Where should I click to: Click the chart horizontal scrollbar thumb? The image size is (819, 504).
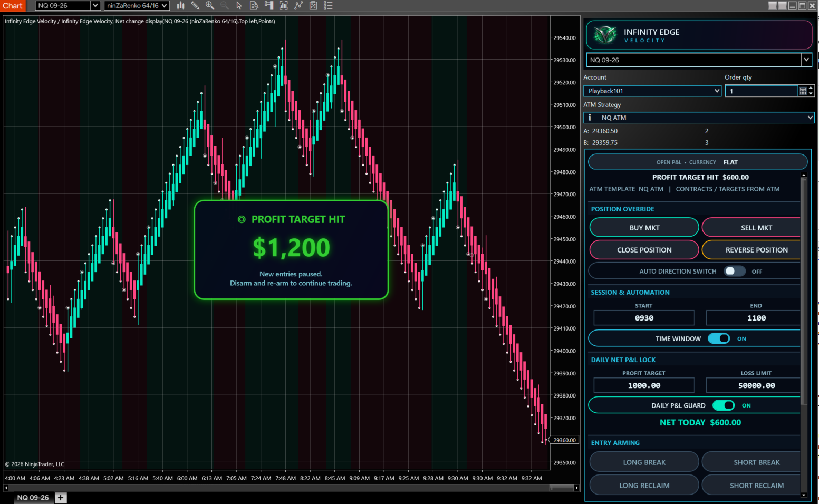pyautogui.click(x=561, y=488)
